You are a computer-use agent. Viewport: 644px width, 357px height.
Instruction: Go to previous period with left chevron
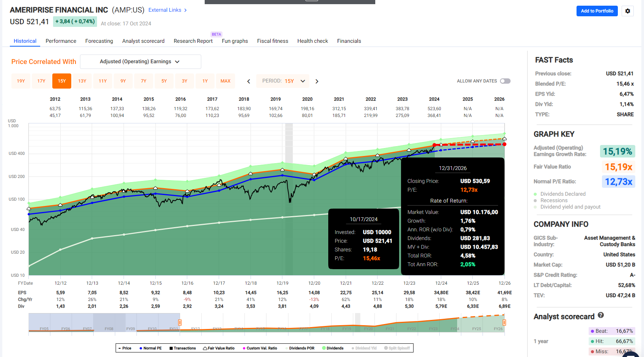coord(249,81)
